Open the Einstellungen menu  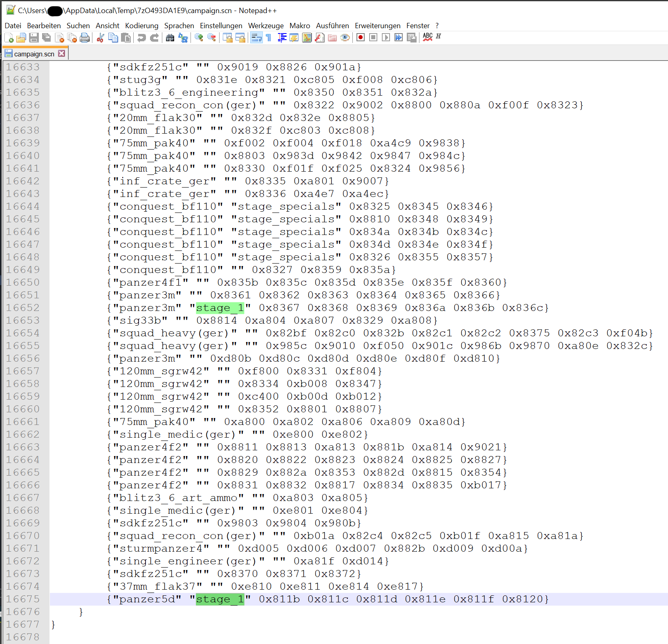[221, 26]
